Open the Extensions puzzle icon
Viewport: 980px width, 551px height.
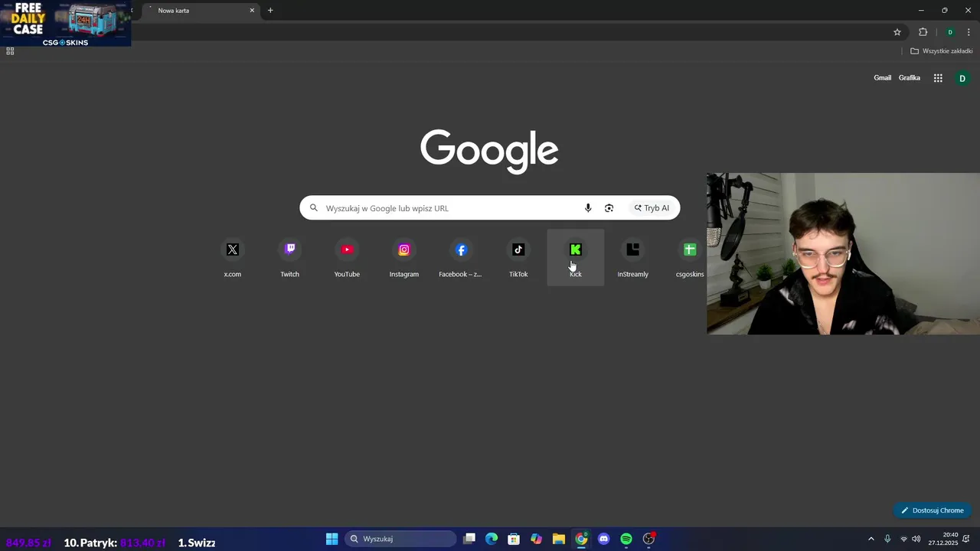coord(923,32)
